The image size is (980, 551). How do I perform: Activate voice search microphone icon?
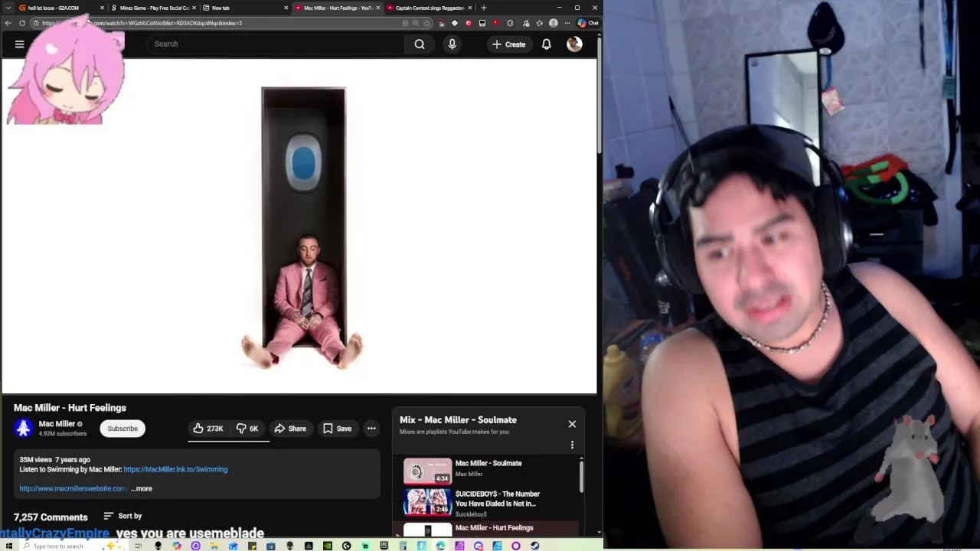[452, 44]
